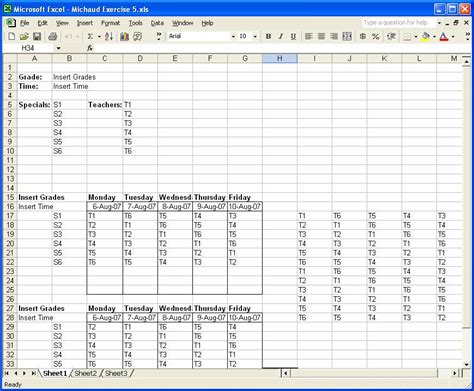474x391 pixels.
Task: Open the Undo history dropdown arrow
Action: (x=77, y=36)
